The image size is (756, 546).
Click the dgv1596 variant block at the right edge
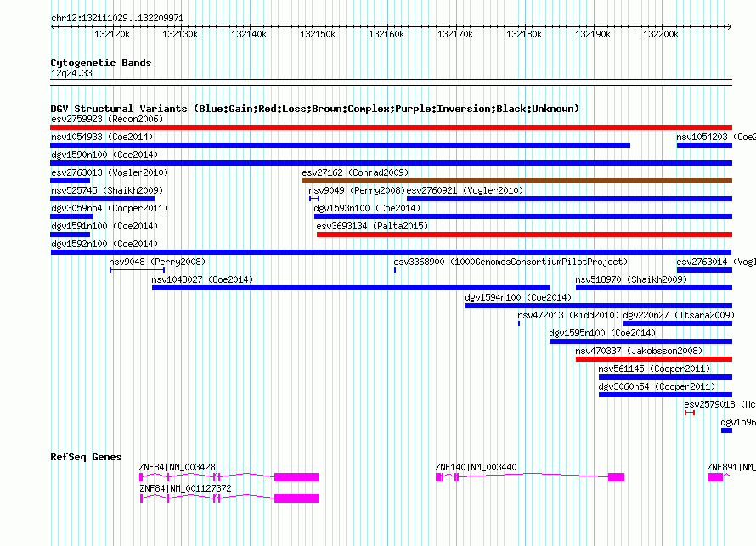click(726, 431)
